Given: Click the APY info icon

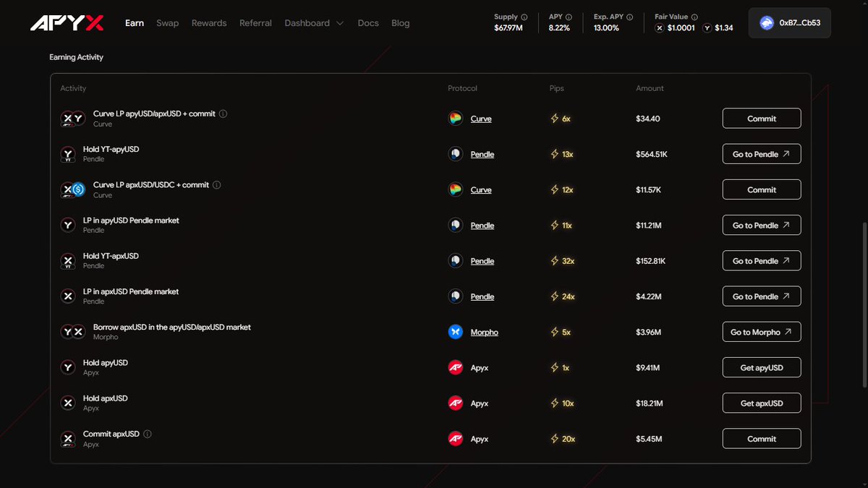Looking at the screenshot, I should tap(569, 17).
